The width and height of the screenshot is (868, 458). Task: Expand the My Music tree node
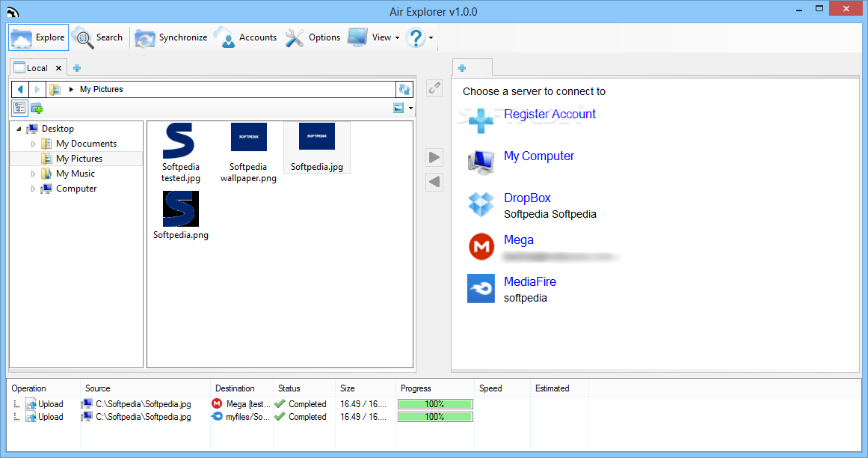[x=33, y=174]
